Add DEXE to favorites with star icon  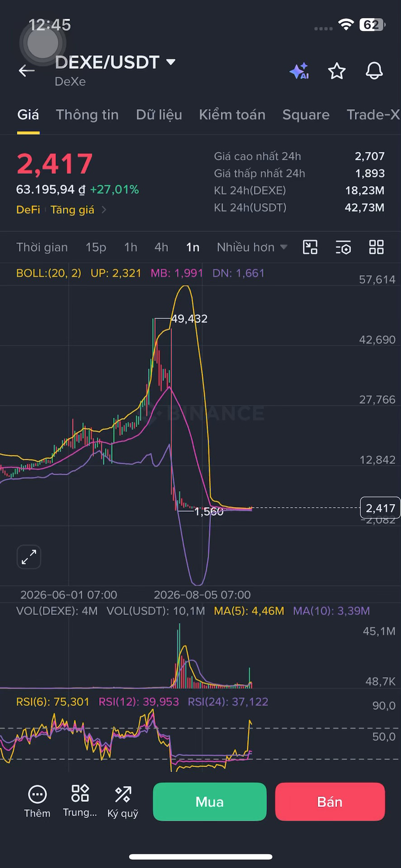point(337,71)
